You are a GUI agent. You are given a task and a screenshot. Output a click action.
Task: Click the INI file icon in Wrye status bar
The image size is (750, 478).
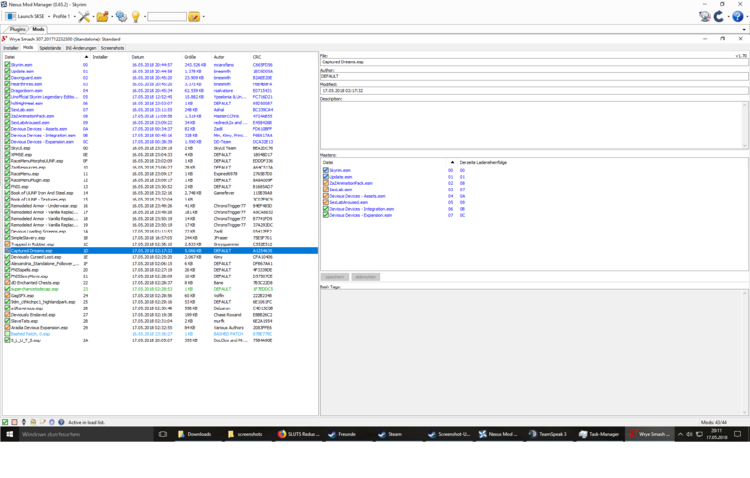pos(33,422)
